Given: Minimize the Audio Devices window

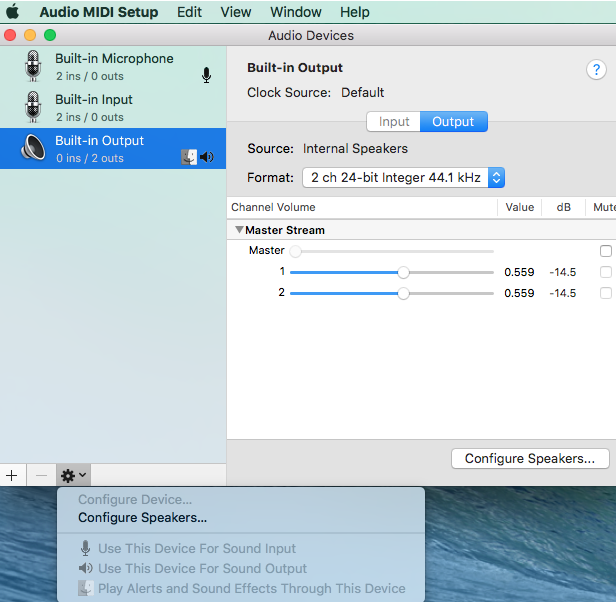Looking at the screenshot, I should 30,35.
